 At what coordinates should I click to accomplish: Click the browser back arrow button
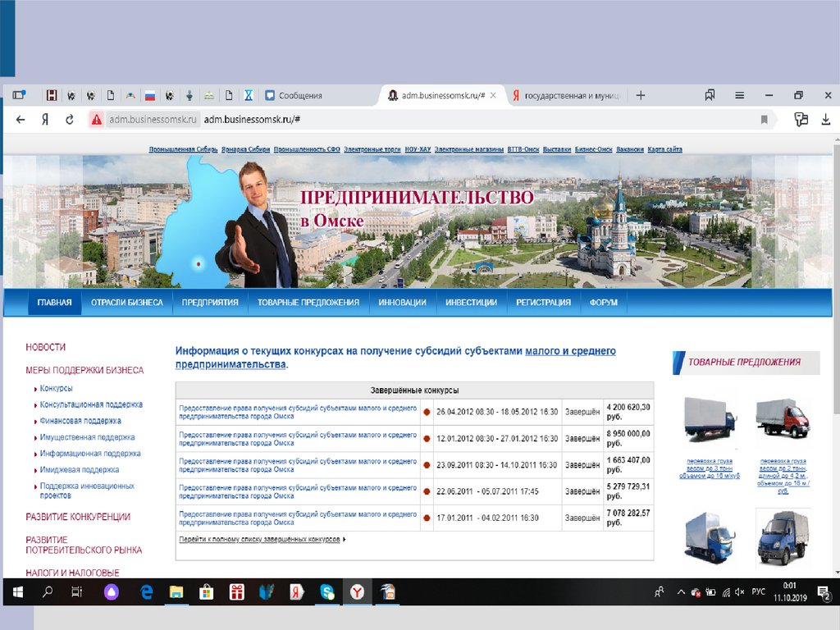pyautogui.click(x=21, y=120)
